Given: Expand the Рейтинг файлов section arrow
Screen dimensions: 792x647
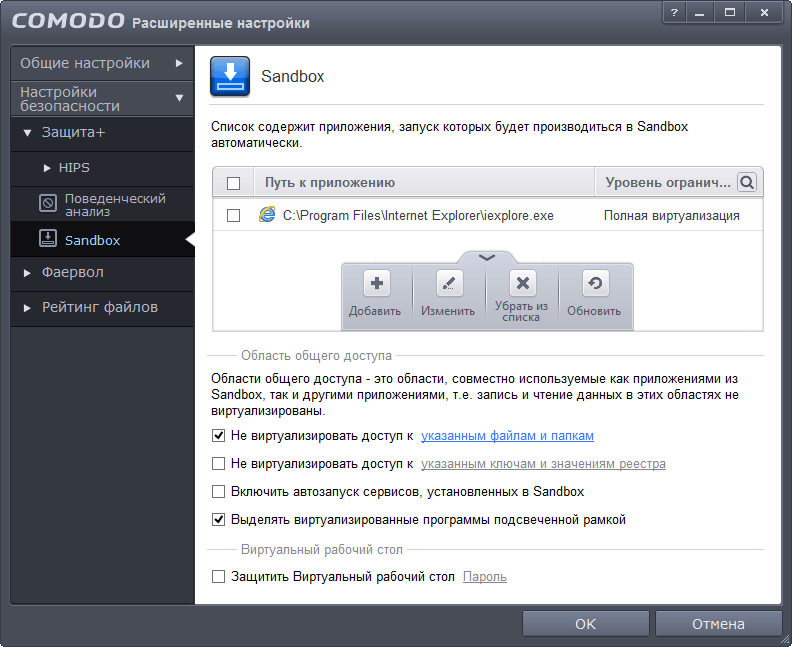Looking at the screenshot, I should (x=27, y=308).
